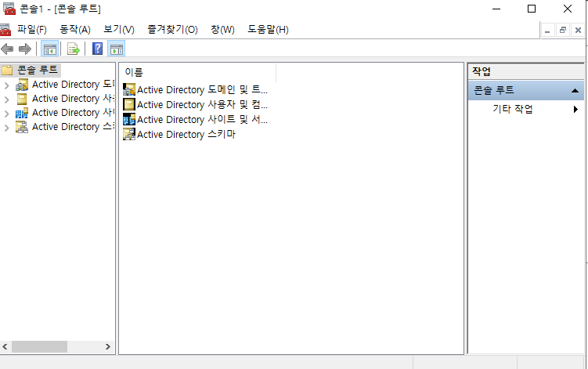The width and height of the screenshot is (588, 369).
Task: Toggle Show/Hide Action Pane toolbar icon
Action: tap(116, 49)
